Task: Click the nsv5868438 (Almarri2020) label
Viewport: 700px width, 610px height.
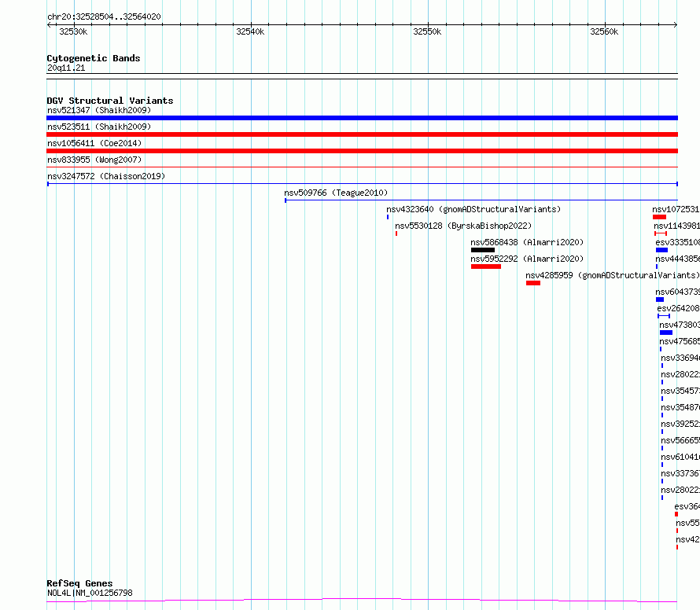Action: tap(527, 242)
